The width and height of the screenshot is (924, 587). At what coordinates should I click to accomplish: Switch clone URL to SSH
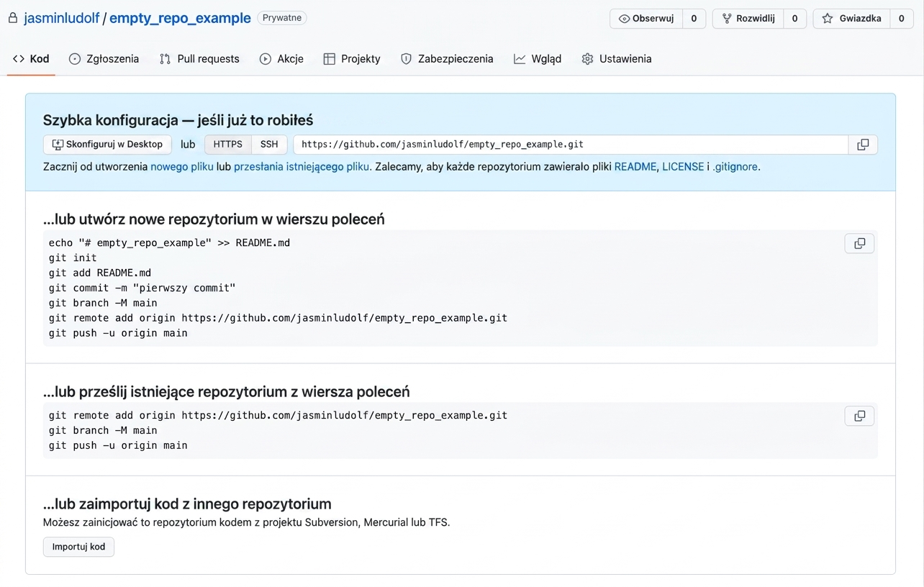tap(269, 145)
